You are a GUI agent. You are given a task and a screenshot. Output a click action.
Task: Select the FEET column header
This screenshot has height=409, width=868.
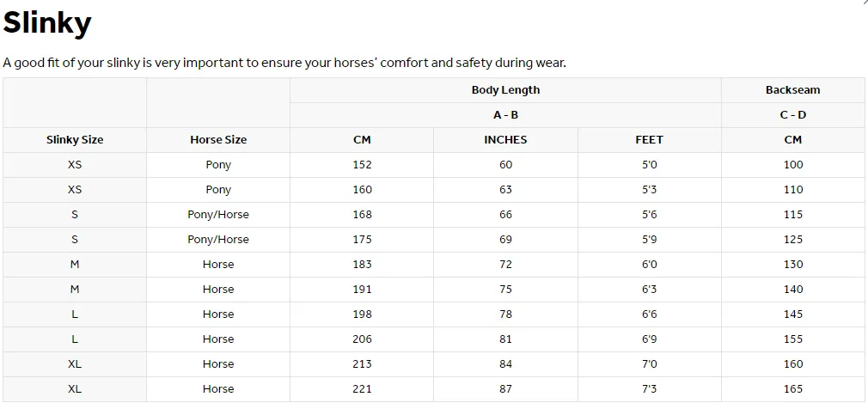[650, 140]
